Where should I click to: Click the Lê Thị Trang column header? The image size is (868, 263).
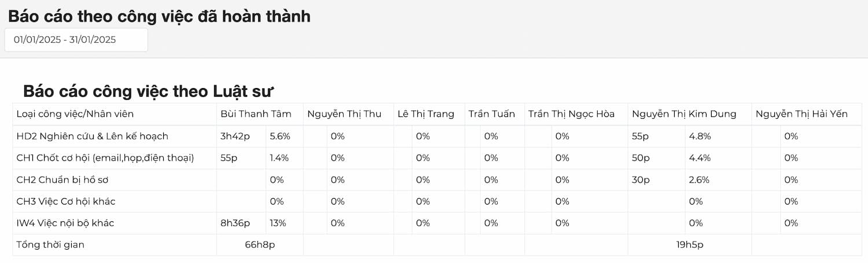[426, 114]
